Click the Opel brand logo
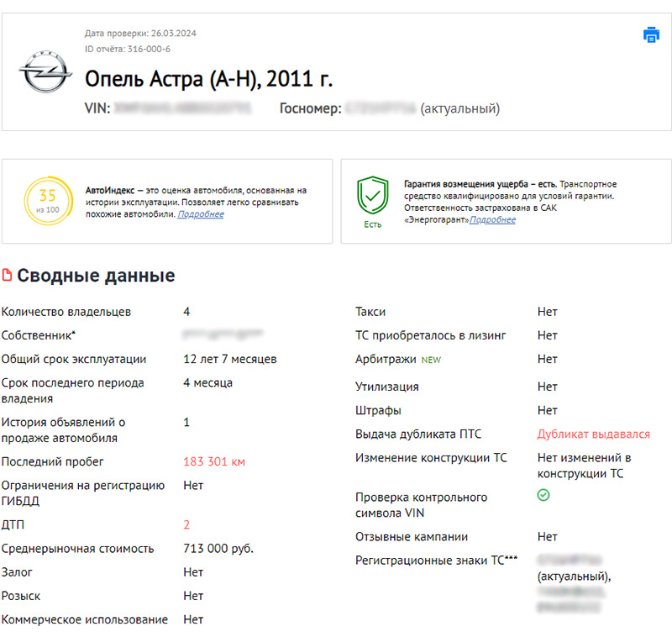Viewport: 672px width, 637px height. (45, 71)
